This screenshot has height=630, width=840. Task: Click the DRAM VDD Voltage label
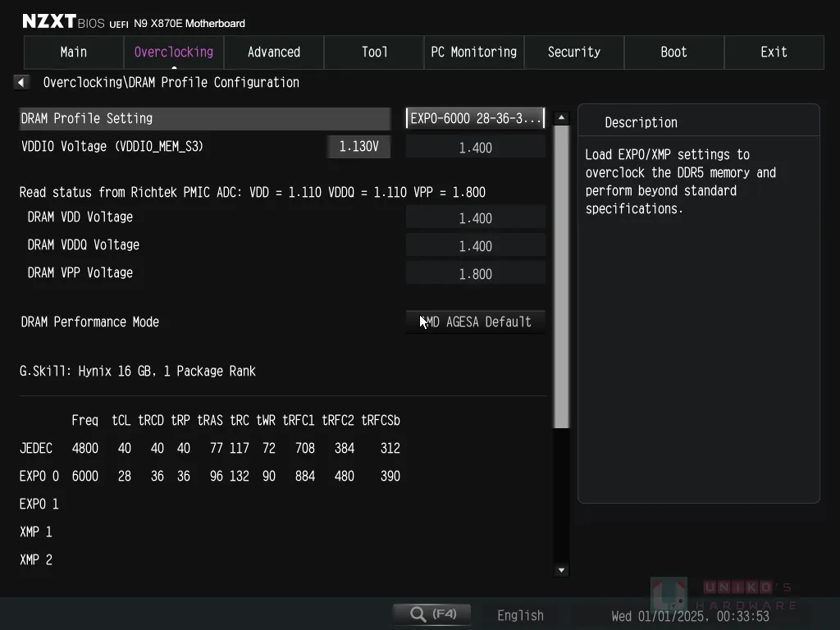[80, 217]
